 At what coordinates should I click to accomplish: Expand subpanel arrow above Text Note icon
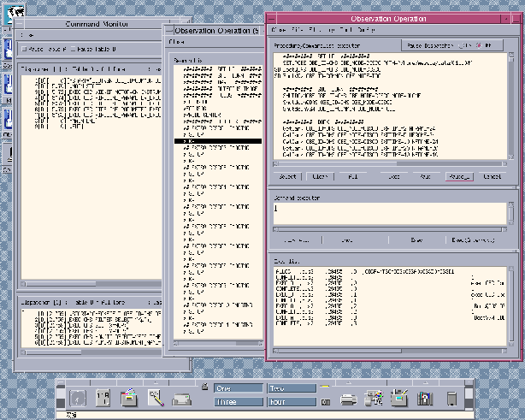tap(156, 382)
